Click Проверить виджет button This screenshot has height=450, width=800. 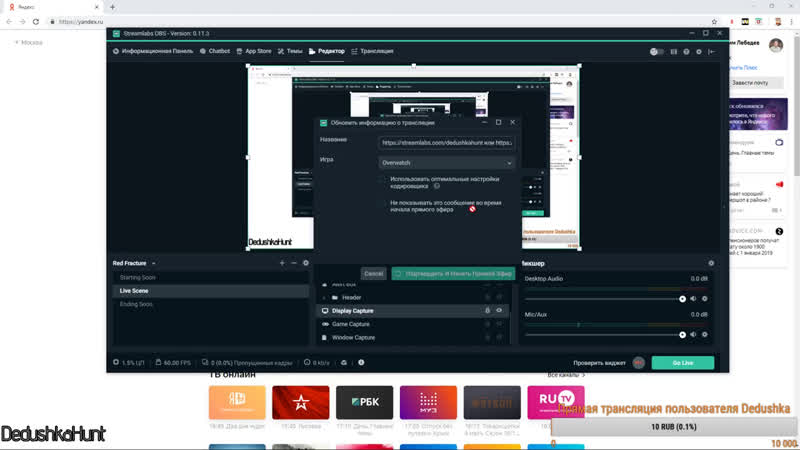[x=599, y=363]
